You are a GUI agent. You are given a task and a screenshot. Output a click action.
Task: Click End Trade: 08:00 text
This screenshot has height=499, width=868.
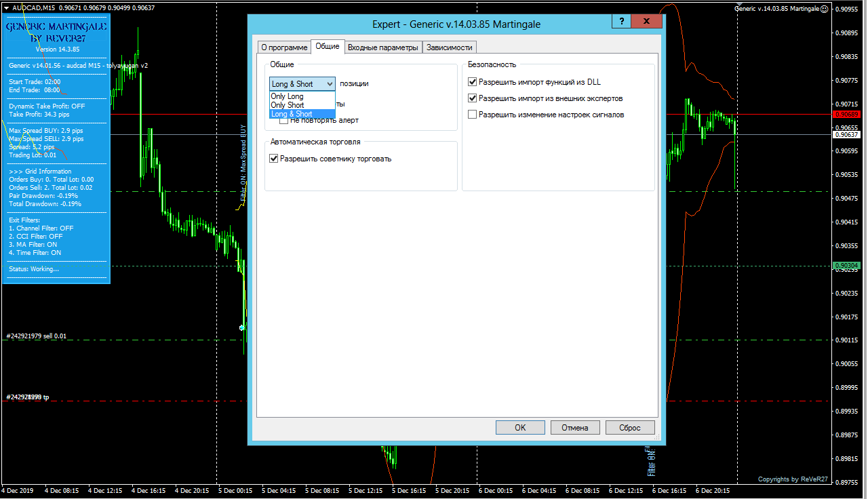35,90
